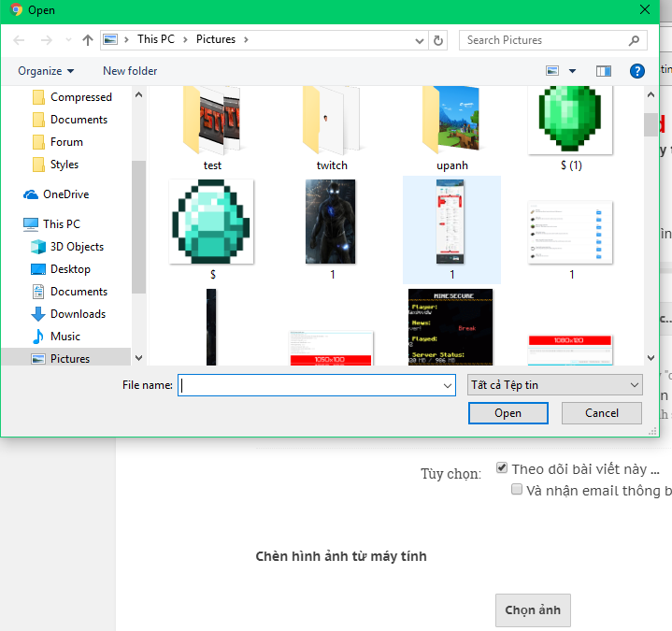Select the MineSecure black screen thumbnail
Viewport: 672px width, 631px height.
coord(450,327)
